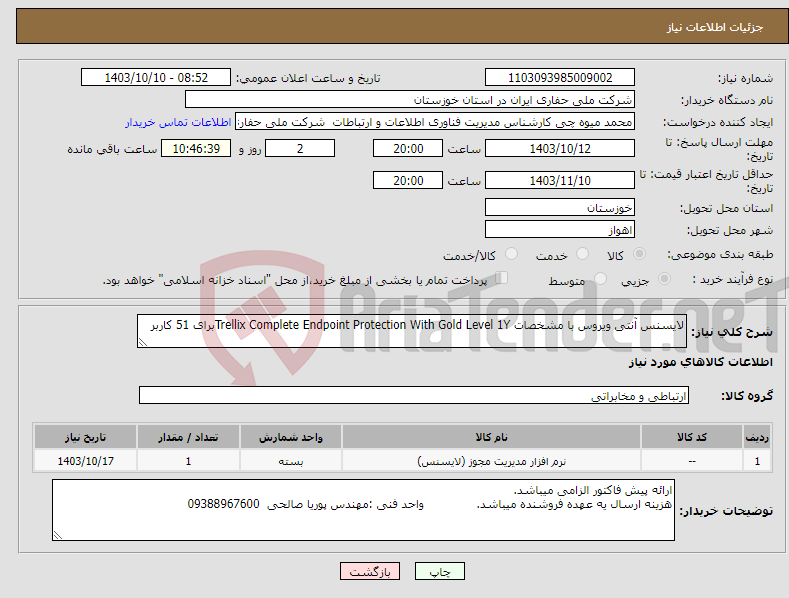Viewport: 789px width, 598px height.
Task: Click the buyer notes text area
Action: (363, 510)
